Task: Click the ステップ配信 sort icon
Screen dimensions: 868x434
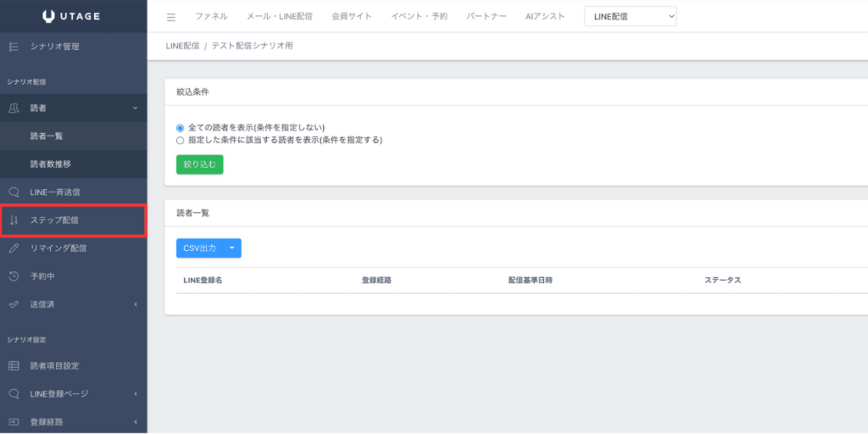Action: click(x=14, y=220)
